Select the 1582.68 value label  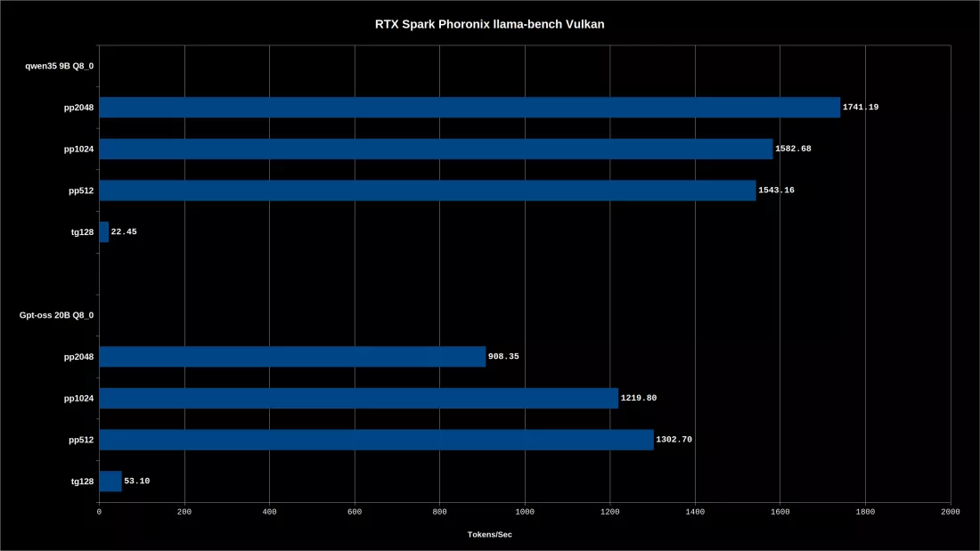(x=793, y=149)
